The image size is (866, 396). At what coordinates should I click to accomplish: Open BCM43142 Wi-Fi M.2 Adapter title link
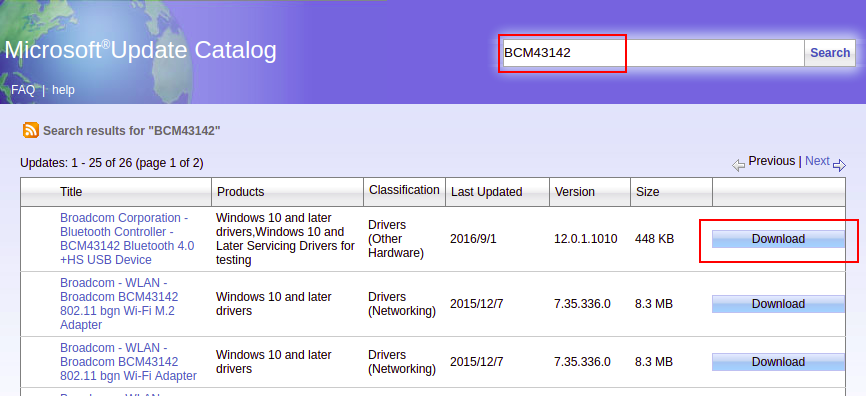[119, 304]
